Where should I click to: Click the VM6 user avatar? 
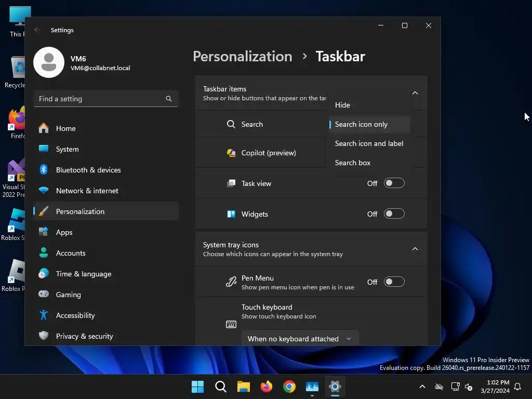tap(49, 62)
